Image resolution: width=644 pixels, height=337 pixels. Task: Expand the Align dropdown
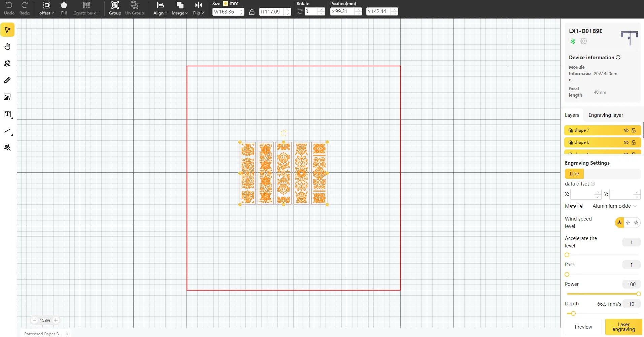pos(160,8)
